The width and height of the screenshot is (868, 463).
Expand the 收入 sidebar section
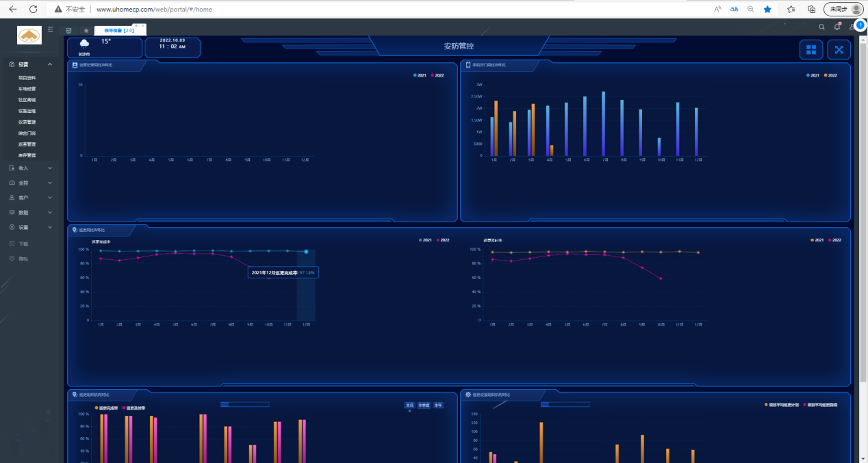pos(31,168)
